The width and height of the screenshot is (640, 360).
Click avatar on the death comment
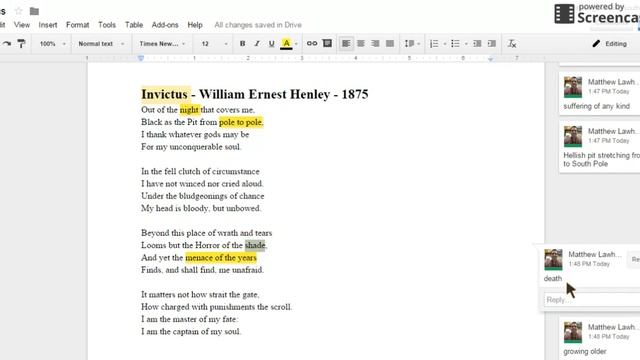click(553, 260)
